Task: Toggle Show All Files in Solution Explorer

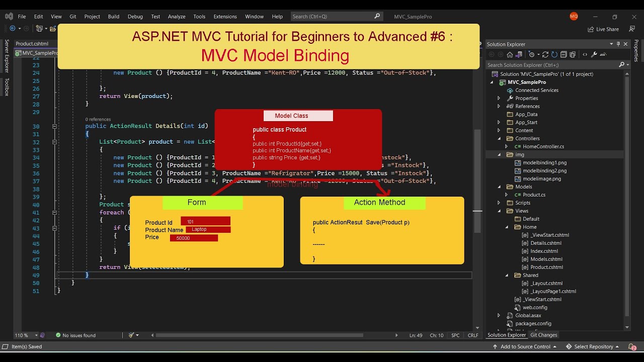Action: (573, 54)
